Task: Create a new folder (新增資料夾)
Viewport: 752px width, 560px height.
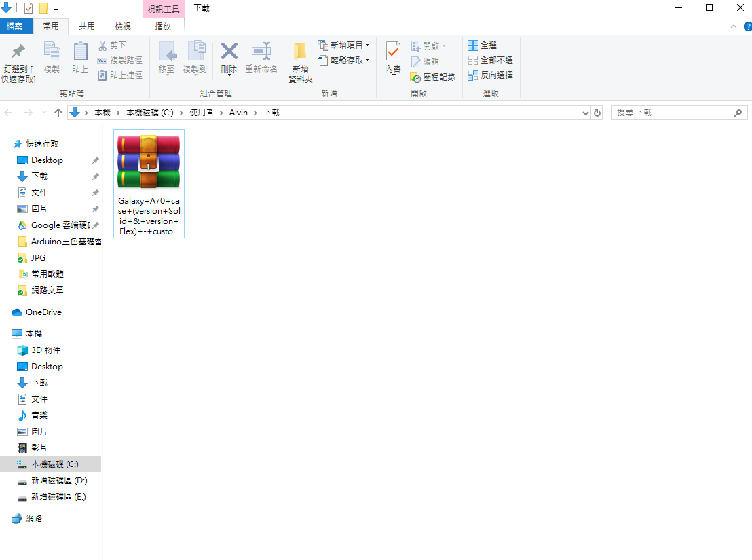Action: (300, 62)
